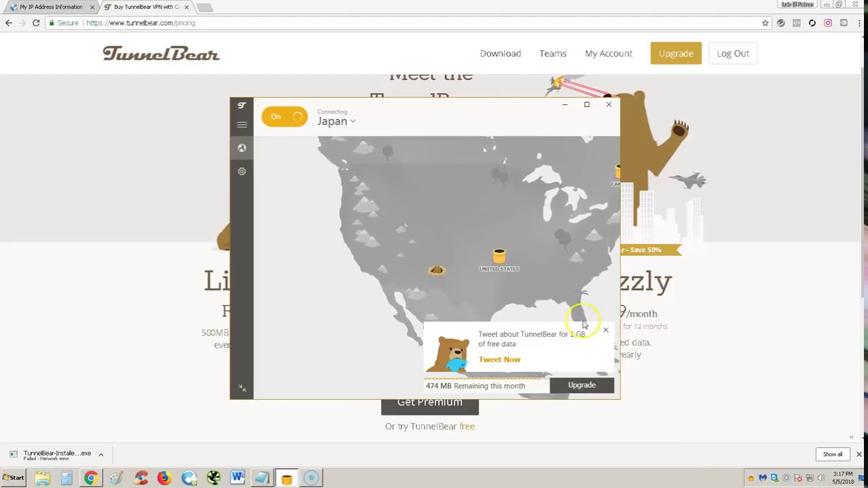
Task: Click the Instagram extension icon
Action: tap(828, 23)
